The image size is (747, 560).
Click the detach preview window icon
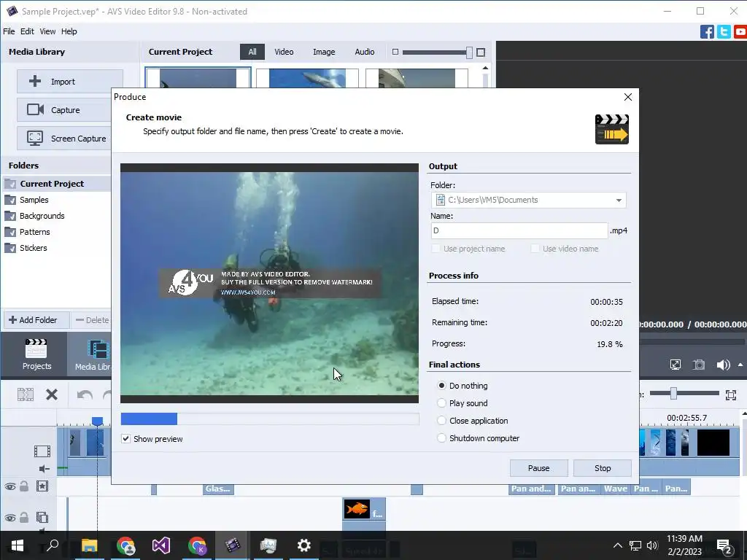pyautogui.click(x=675, y=365)
